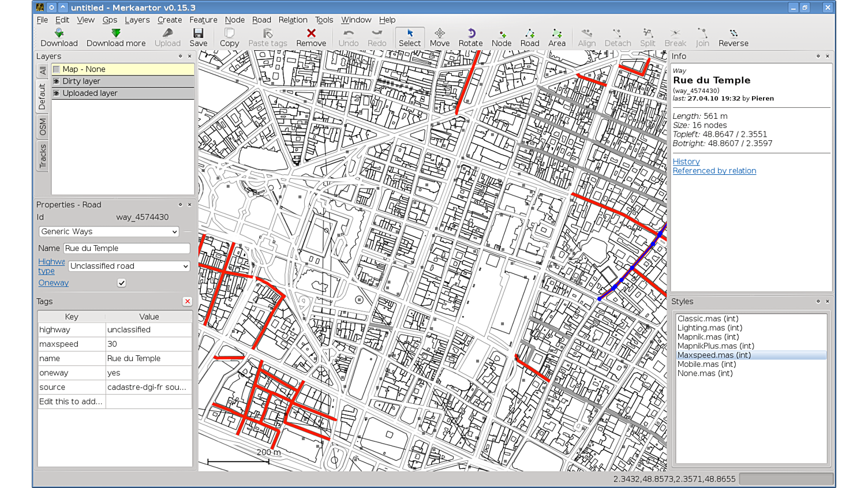Open the Feature menu
The height and width of the screenshot is (488, 868).
click(x=203, y=20)
